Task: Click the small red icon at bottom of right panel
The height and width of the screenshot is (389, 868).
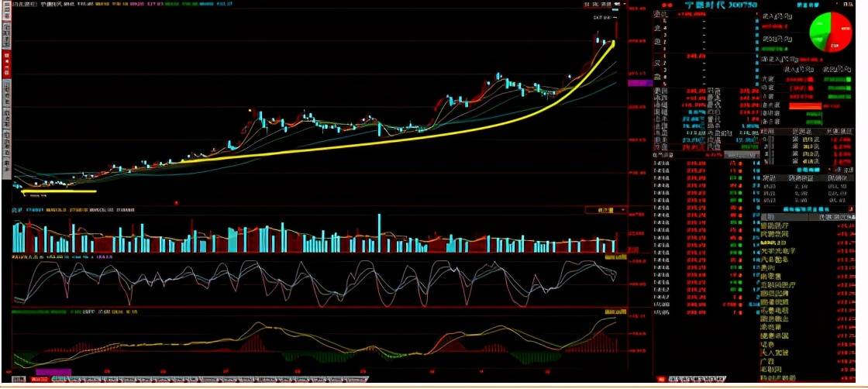Action: point(660,379)
